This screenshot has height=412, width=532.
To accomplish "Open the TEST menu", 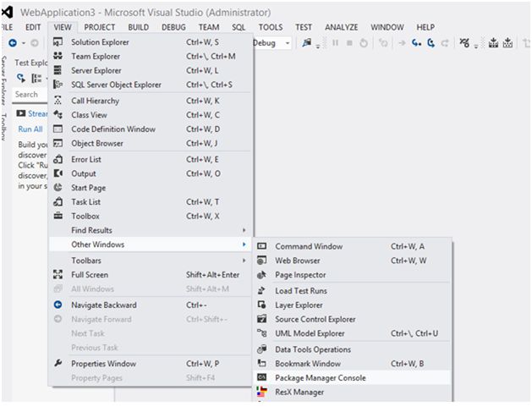I will (304, 27).
